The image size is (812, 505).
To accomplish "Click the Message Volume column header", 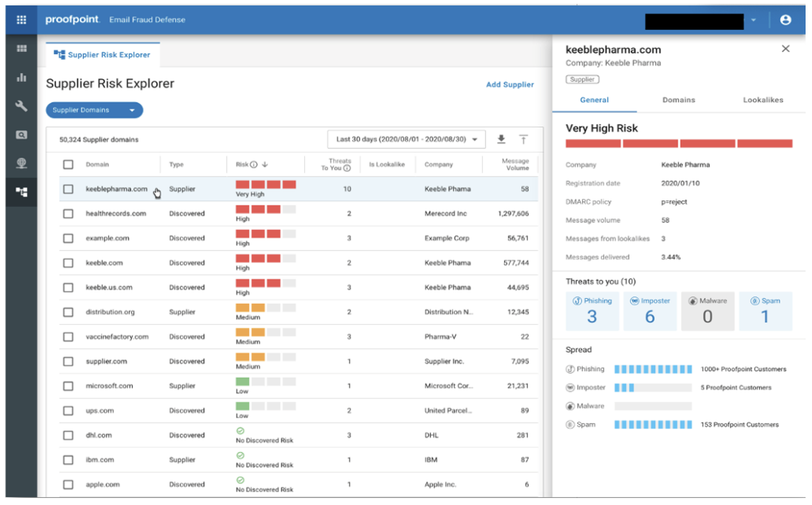I will tap(515, 165).
